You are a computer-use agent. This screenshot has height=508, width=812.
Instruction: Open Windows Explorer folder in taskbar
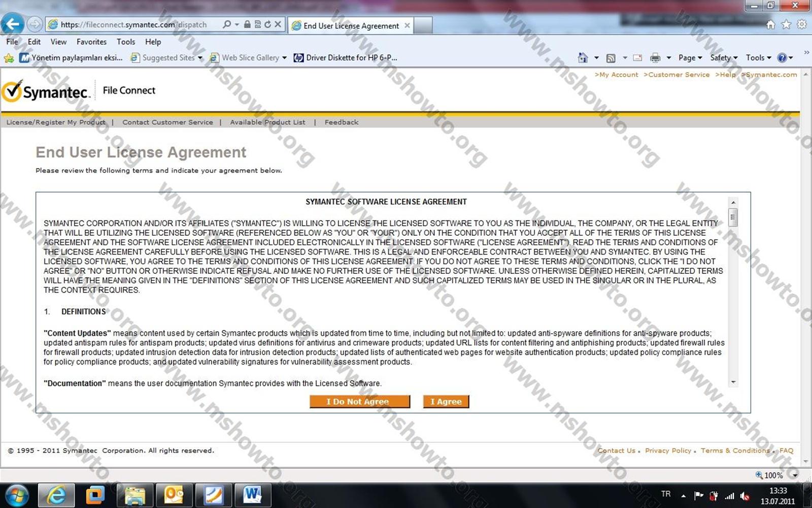pyautogui.click(x=134, y=495)
